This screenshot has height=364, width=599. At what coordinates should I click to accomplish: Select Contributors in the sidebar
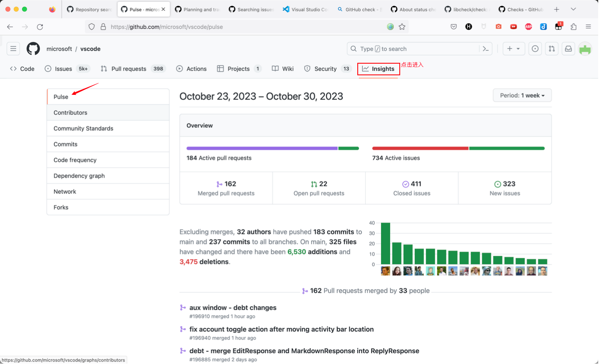point(108,113)
